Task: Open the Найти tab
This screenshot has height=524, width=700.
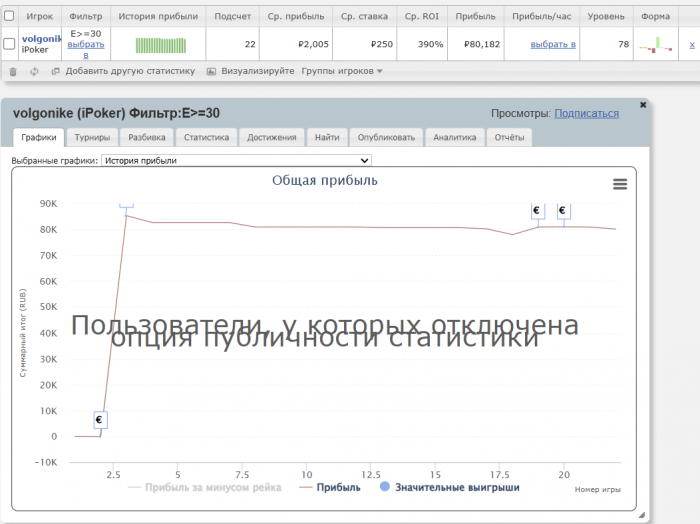Action: (x=327, y=137)
